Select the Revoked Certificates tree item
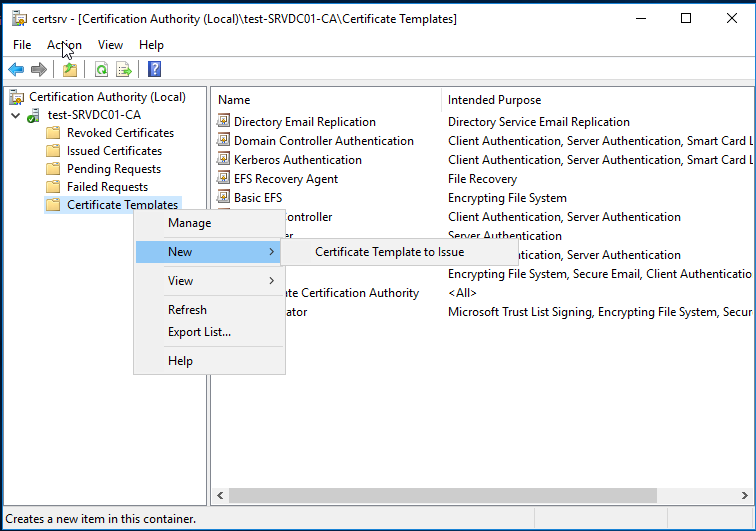The image size is (756, 531). pyautogui.click(x=121, y=133)
